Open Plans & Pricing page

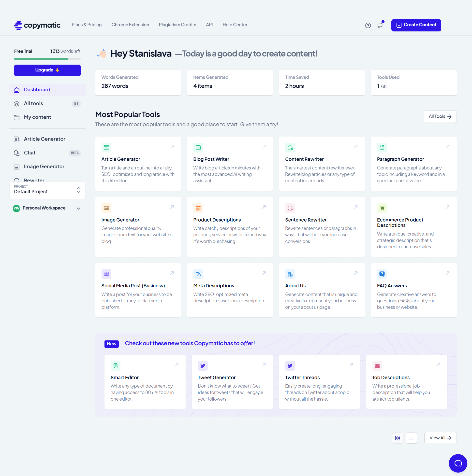click(87, 25)
